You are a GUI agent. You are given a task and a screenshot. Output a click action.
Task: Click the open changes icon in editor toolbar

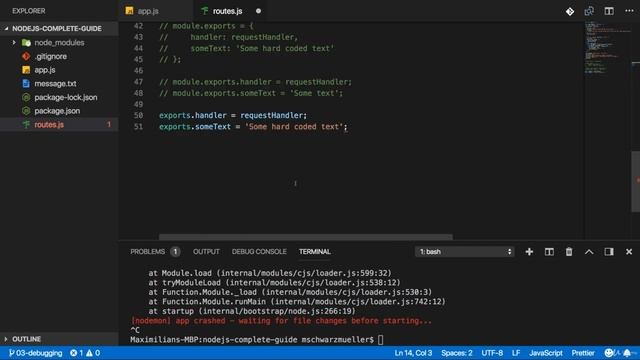pyautogui.click(x=589, y=11)
